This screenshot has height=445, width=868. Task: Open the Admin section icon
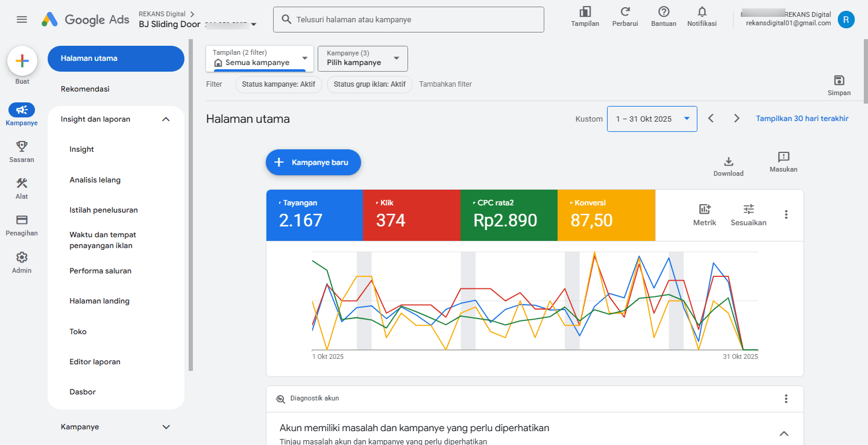22,258
